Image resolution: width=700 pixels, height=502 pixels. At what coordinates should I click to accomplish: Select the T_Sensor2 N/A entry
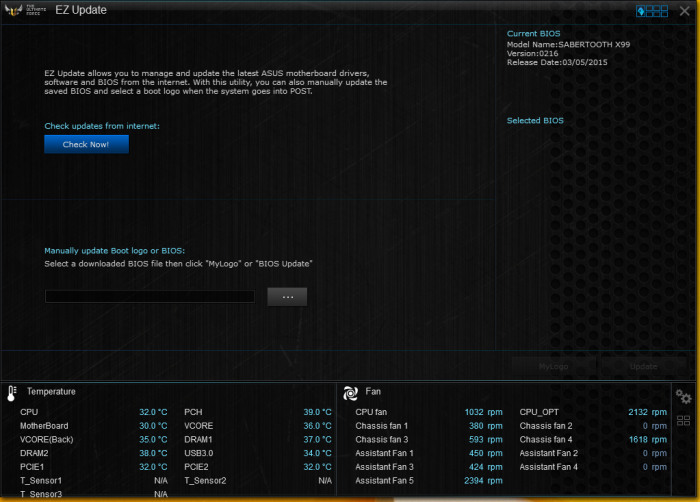[x=325, y=481]
